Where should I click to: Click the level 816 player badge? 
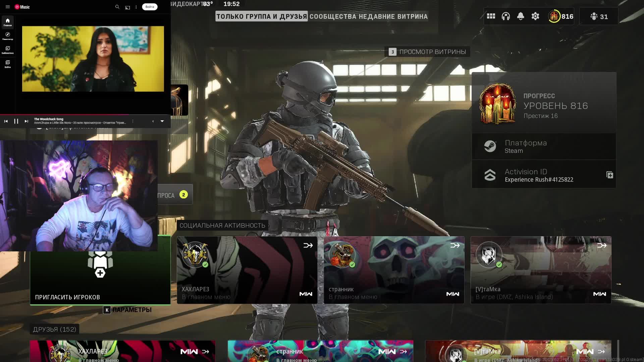click(x=561, y=16)
